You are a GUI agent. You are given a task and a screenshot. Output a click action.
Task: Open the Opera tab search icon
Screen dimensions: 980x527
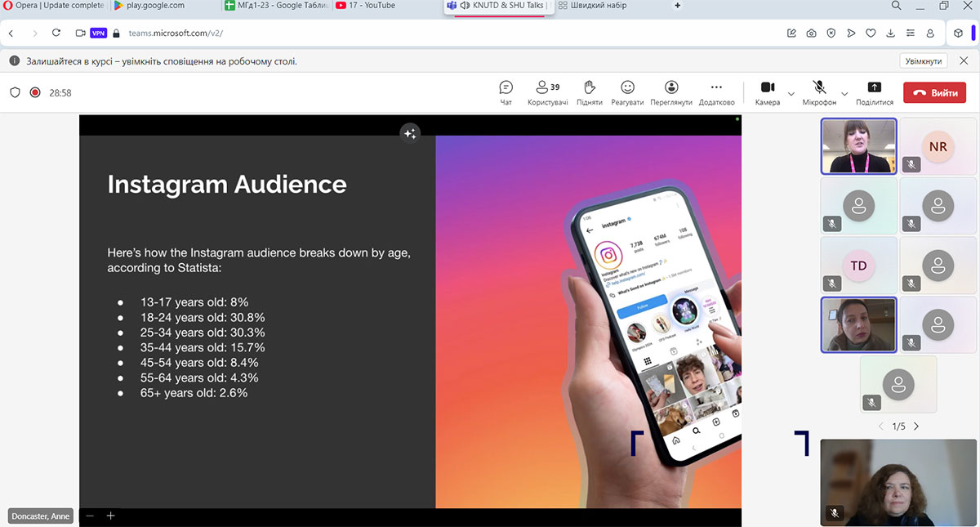[x=896, y=6]
